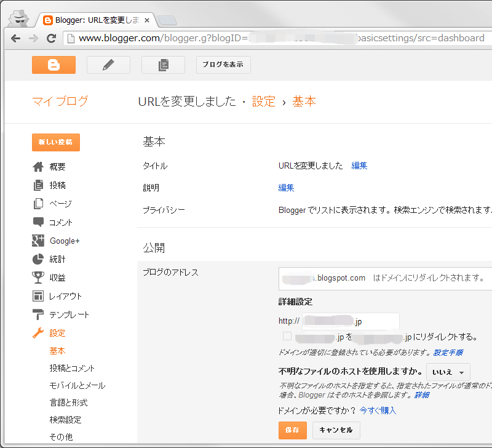Click the layout icon beside レイアウト
This screenshot has width=492, height=448.
click(38, 296)
